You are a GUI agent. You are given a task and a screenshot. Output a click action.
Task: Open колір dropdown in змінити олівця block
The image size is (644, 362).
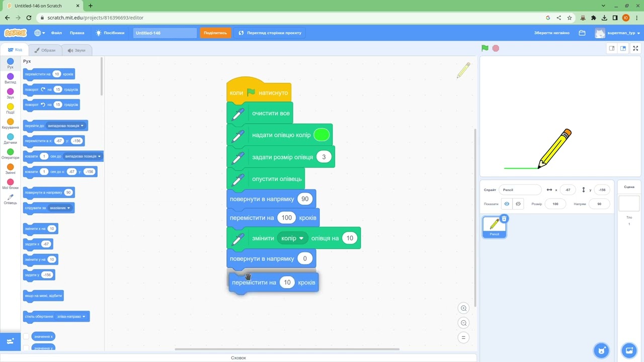292,238
